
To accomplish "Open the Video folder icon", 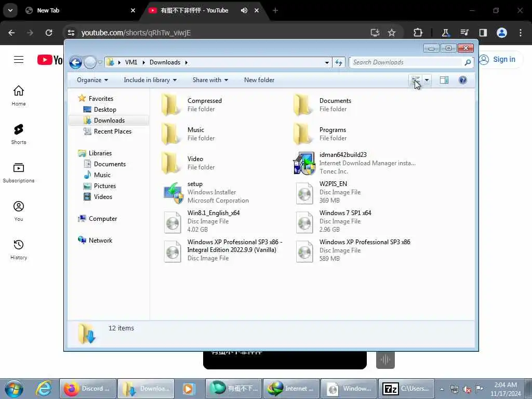I will (x=170, y=163).
